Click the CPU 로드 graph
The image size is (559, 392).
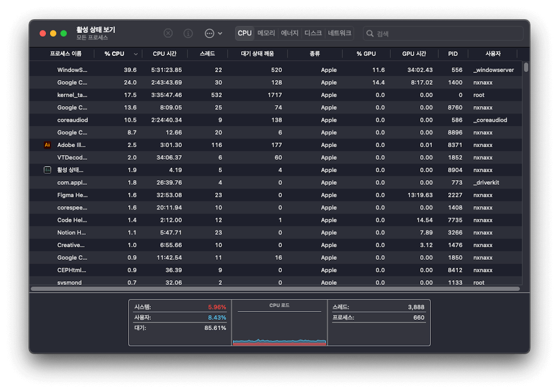click(x=279, y=329)
